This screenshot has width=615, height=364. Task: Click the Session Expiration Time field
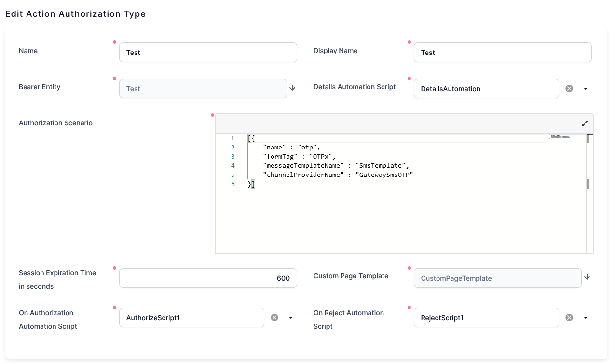pyautogui.click(x=207, y=278)
